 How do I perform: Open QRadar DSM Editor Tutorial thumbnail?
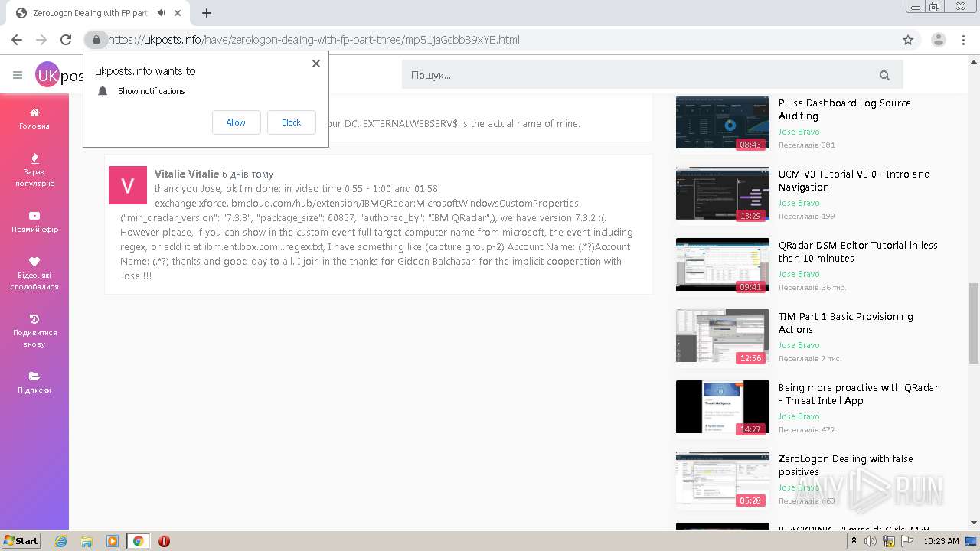click(723, 265)
